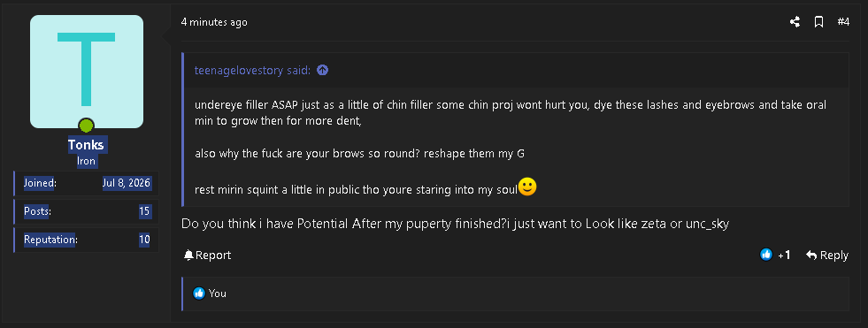
Task: Open the Tonks username profile link
Action: tap(87, 145)
